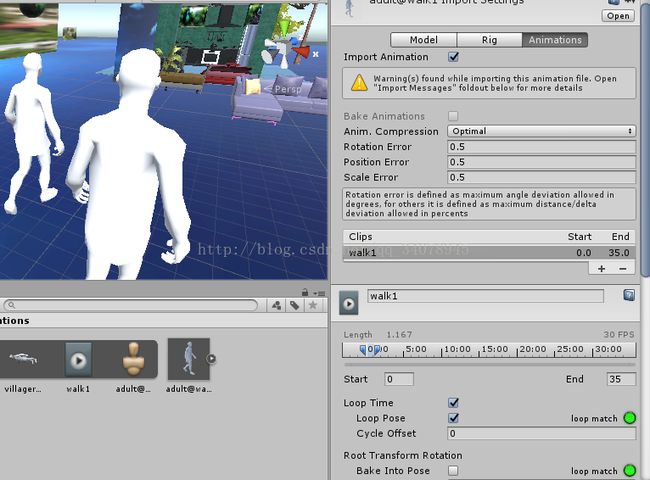Click the purple sofa in scene view
Viewport: 650px width, 480px height.
point(280,99)
